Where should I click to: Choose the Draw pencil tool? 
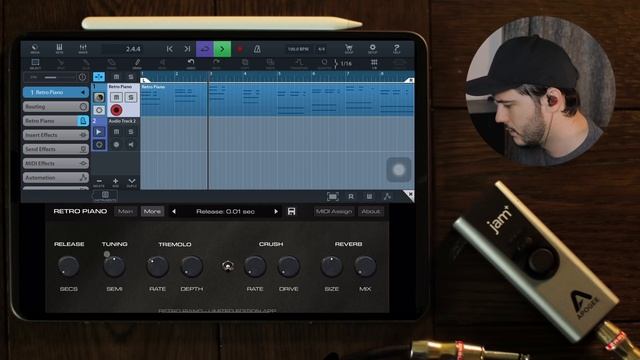click(137, 63)
